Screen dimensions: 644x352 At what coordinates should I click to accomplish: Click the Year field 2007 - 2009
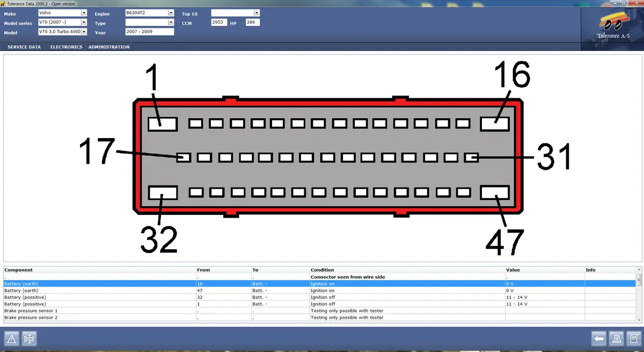tap(149, 32)
